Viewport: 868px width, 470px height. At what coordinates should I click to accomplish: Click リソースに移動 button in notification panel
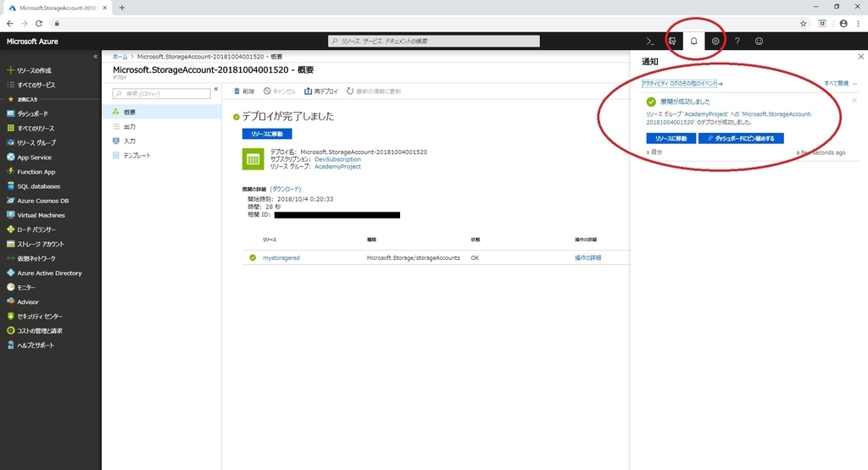pyautogui.click(x=671, y=138)
